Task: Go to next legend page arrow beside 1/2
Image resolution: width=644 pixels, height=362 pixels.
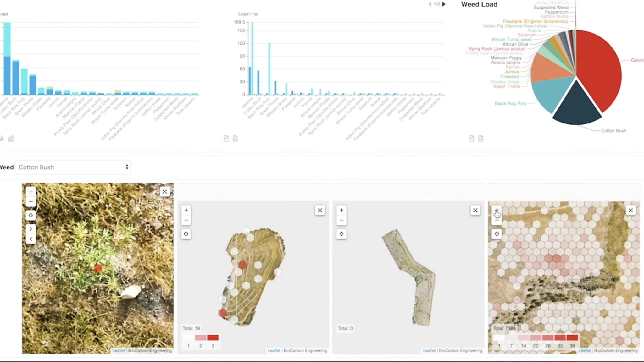Action: tap(444, 4)
